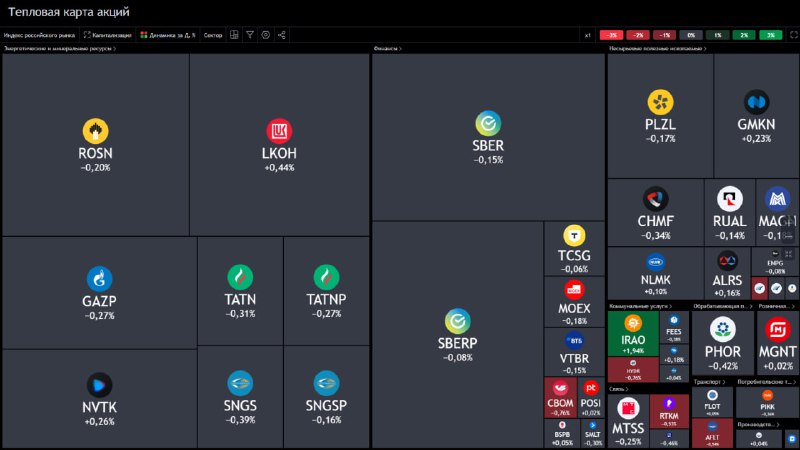Select the 1% dark green legend swatch
The image size is (800, 450).
[x=717, y=35]
